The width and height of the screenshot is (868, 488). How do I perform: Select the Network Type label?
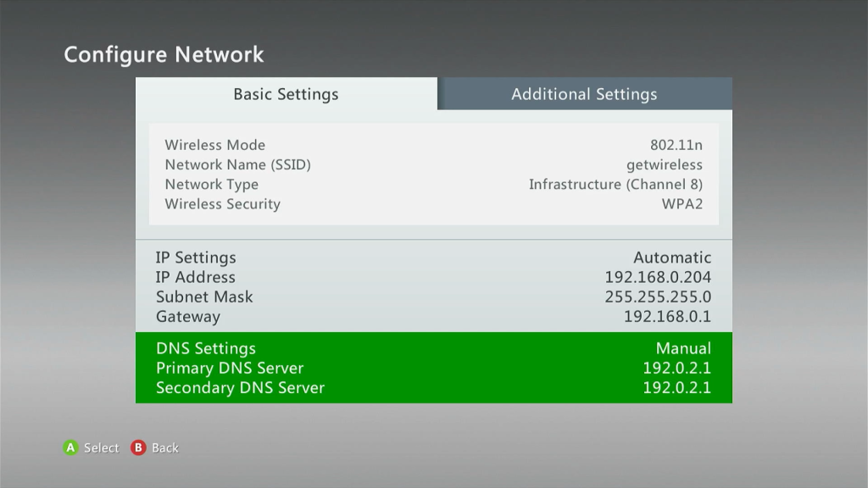[x=211, y=184]
